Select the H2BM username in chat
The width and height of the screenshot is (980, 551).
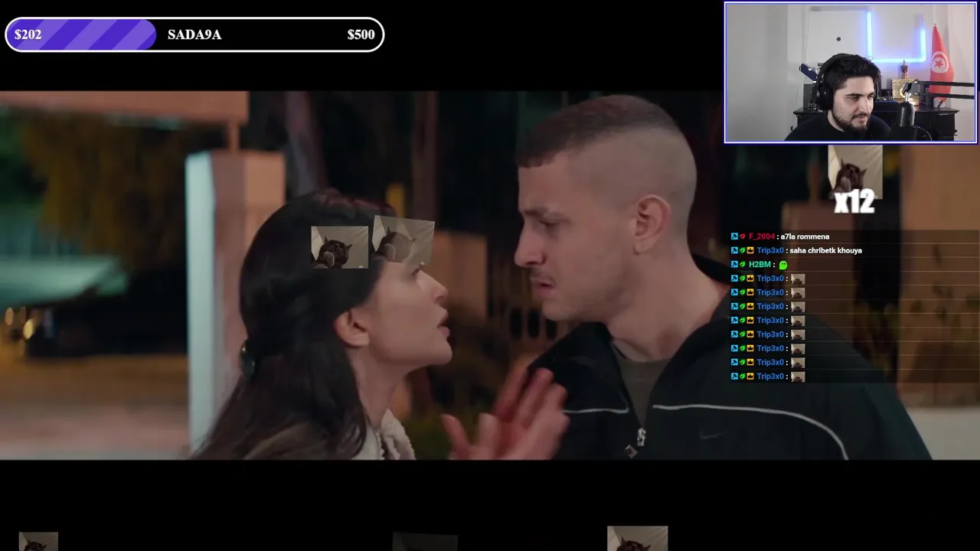[x=760, y=265]
